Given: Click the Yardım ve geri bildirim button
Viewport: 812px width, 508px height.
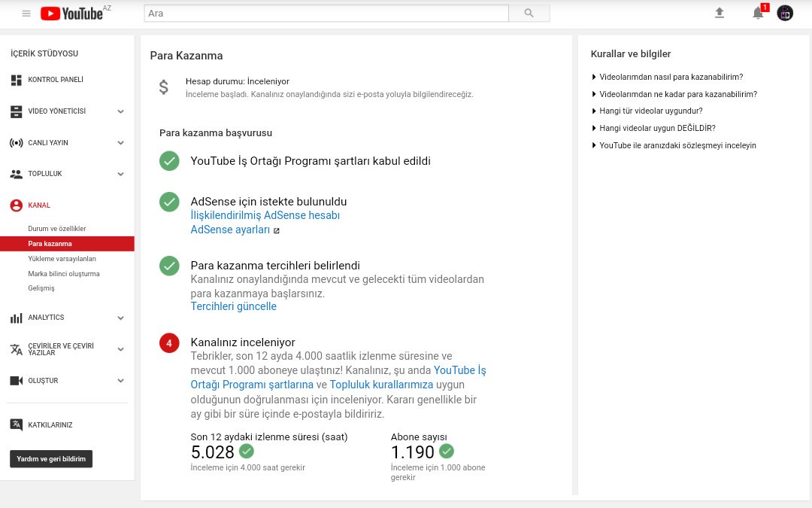Looking at the screenshot, I should (51, 459).
